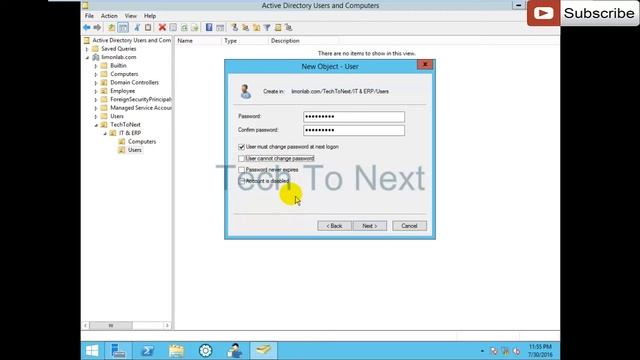
Task: Open the Help menu
Action: pos(150,16)
